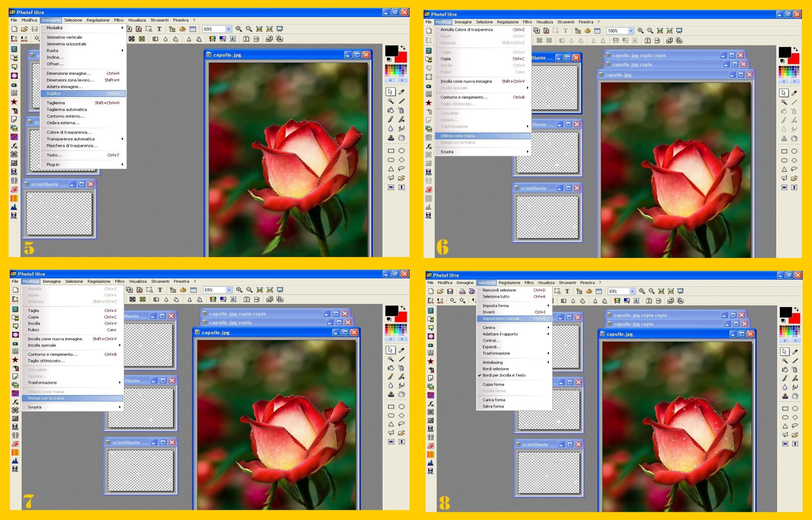Click the text tool T icon in screenshot 5

159,29
